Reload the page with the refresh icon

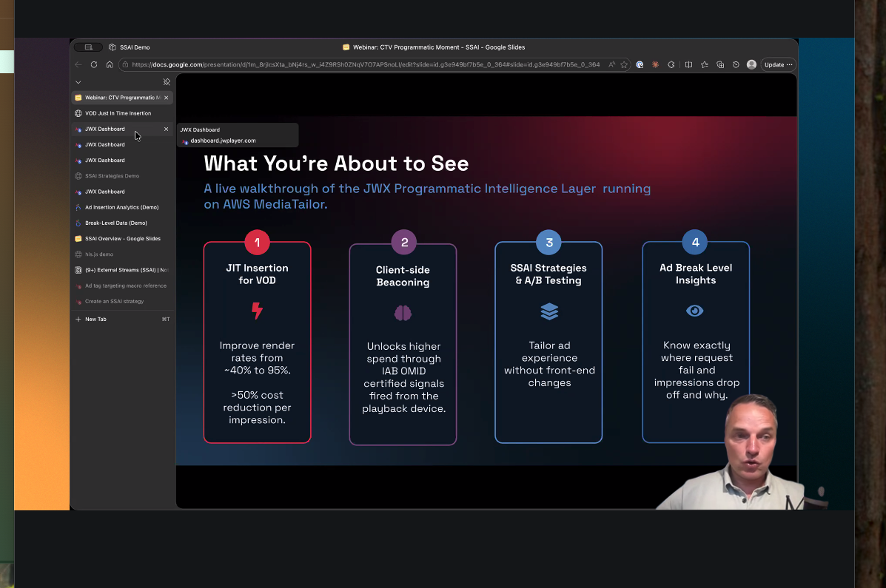click(x=94, y=64)
